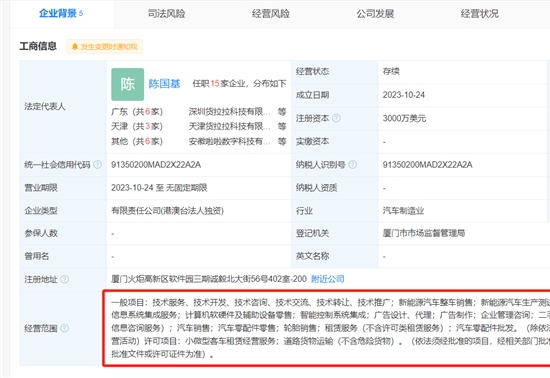Click the change notification bell button
Image resolution: width=550 pixels, height=378 pixels.
coord(105,46)
